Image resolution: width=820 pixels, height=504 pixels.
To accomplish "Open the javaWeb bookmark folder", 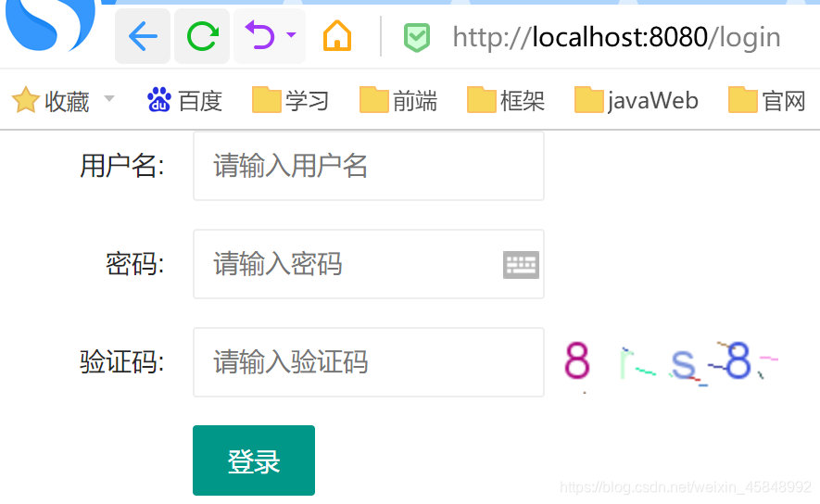I will [637, 100].
